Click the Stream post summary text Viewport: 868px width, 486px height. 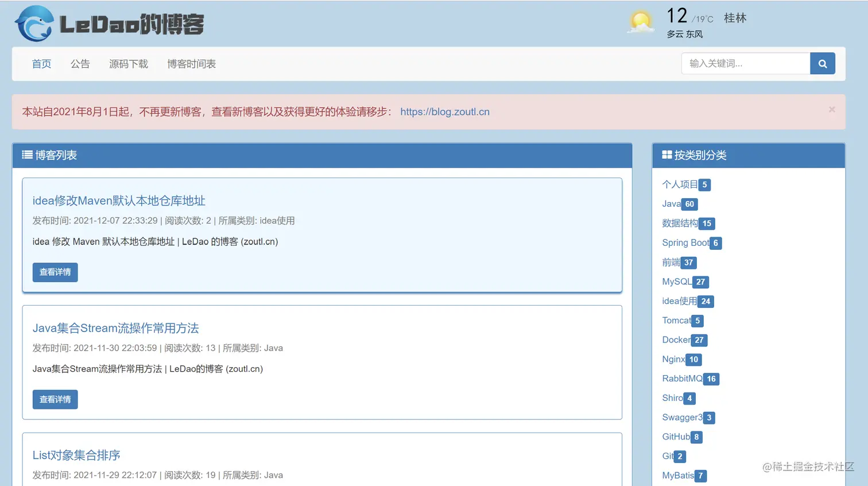148,369
